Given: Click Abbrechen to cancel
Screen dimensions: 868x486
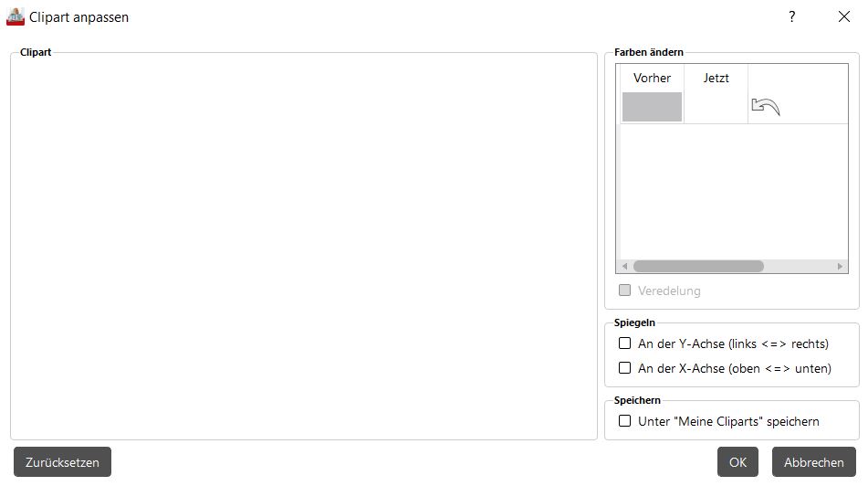Looking at the screenshot, I should [x=813, y=462].
